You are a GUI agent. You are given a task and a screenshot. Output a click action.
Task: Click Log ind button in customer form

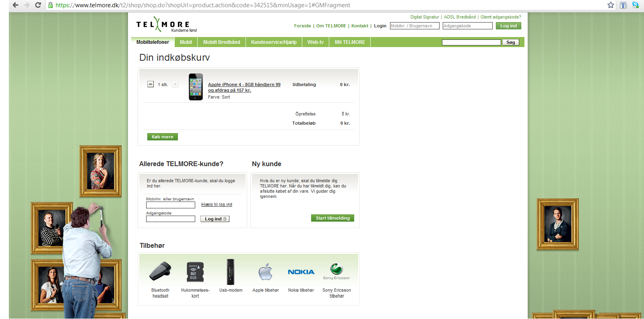pyautogui.click(x=215, y=219)
